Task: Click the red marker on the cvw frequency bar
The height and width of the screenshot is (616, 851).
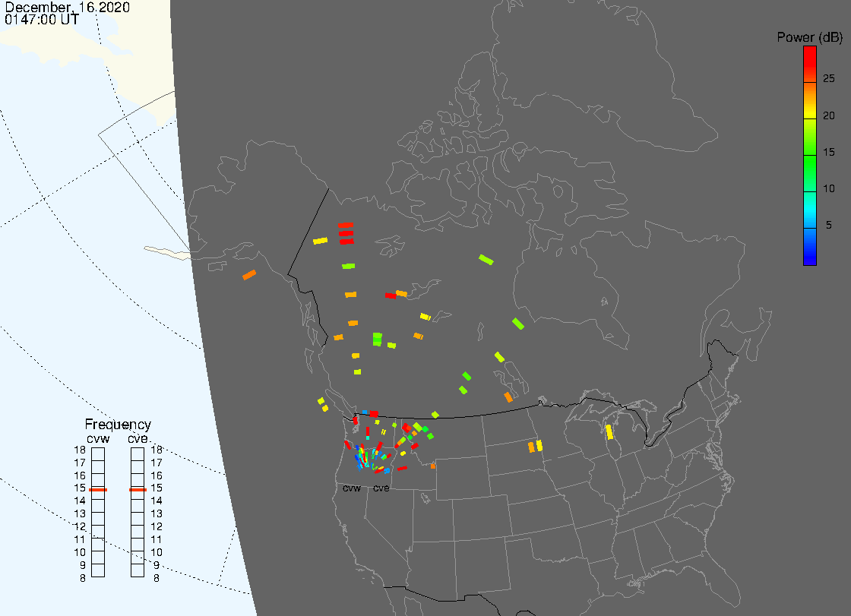Action: pos(98,490)
